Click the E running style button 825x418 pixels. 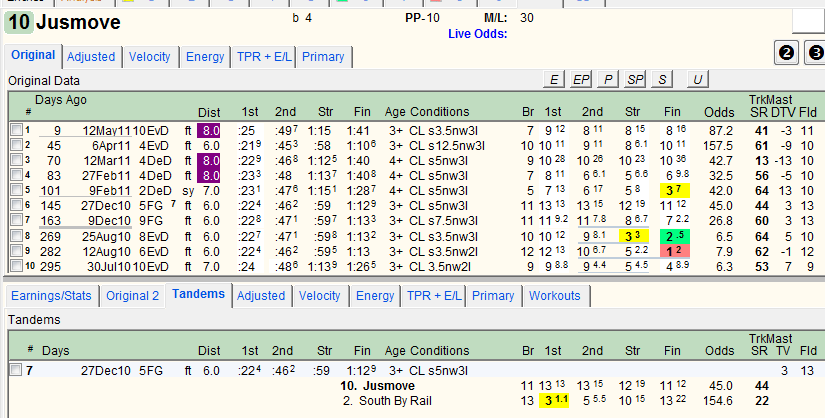554,79
